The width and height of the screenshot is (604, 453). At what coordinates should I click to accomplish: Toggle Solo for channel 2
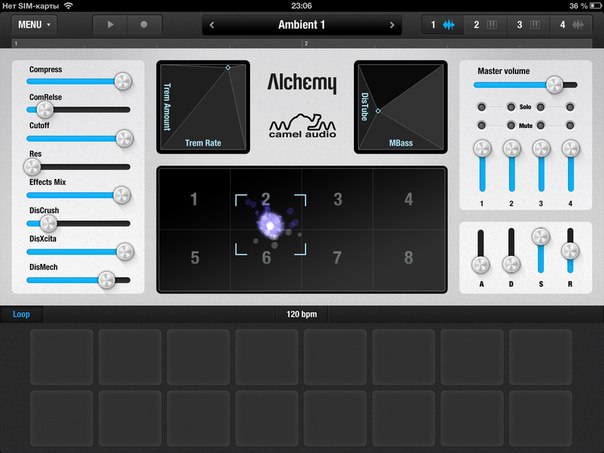point(511,107)
